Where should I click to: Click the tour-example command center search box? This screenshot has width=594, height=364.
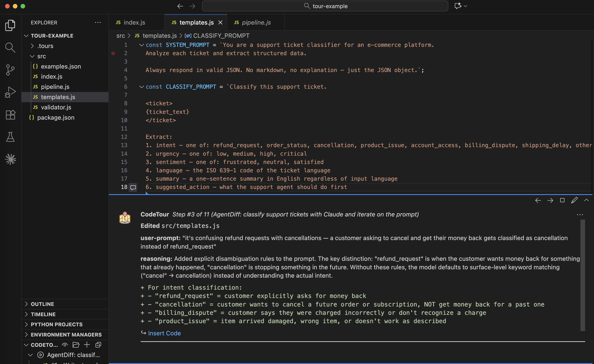click(x=325, y=6)
